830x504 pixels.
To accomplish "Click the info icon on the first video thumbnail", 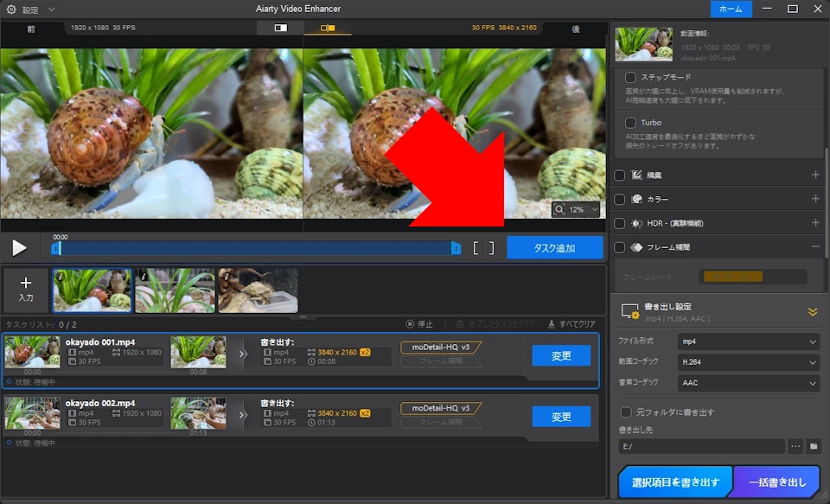I will point(60,275).
